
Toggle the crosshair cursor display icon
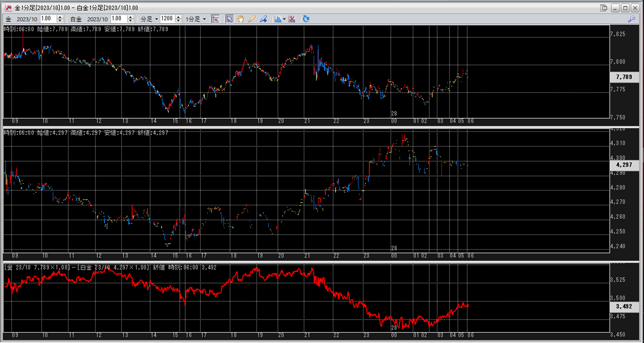[x=216, y=19]
